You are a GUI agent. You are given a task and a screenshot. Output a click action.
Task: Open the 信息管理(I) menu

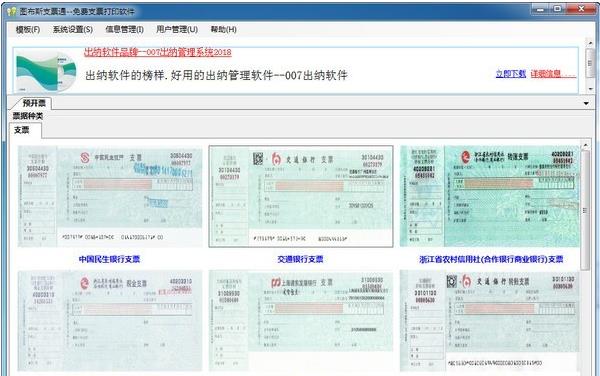[124, 29]
